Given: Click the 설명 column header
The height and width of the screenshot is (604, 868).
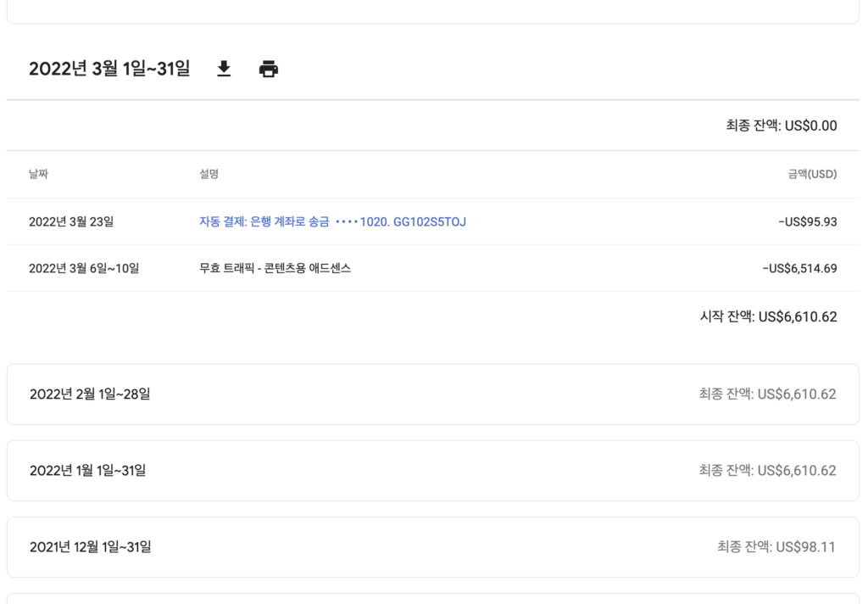Looking at the screenshot, I should click(209, 174).
